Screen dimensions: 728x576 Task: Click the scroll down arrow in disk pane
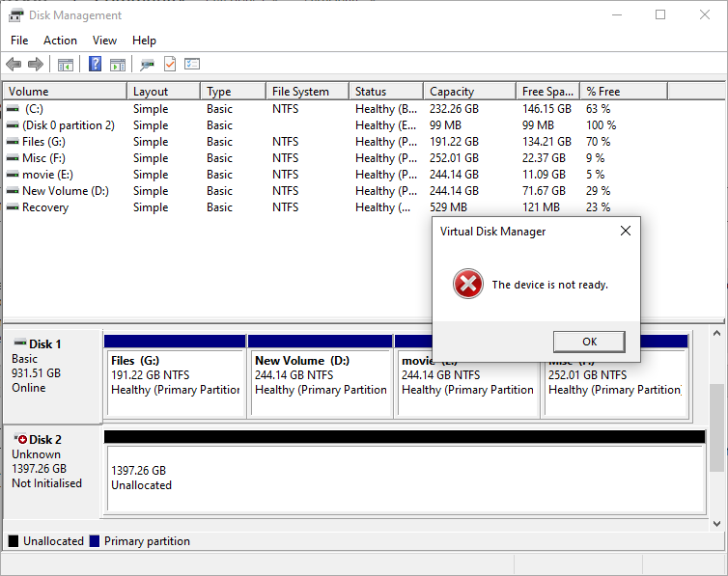point(716,524)
